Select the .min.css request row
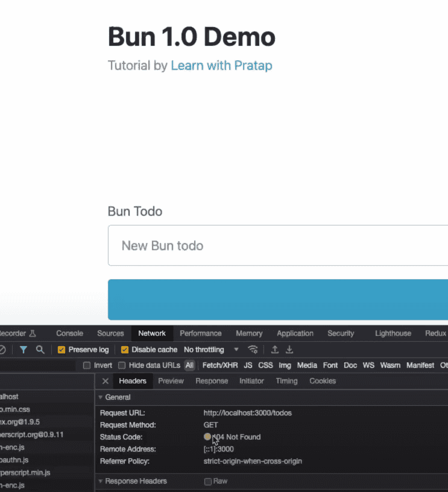The width and height of the screenshot is (448, 492). coord(47,409)
